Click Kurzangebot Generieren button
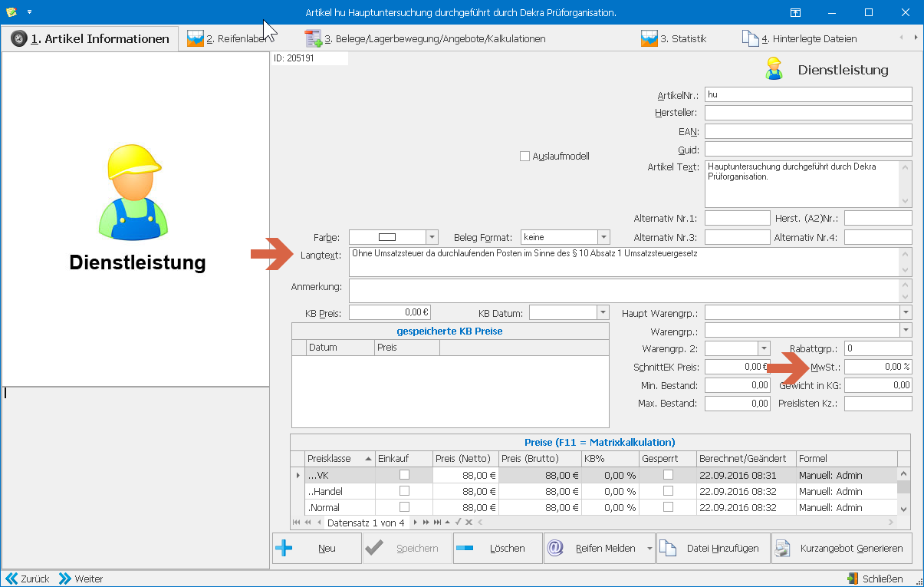This screenshot has height=587, width=924. [x=842, y=549]
